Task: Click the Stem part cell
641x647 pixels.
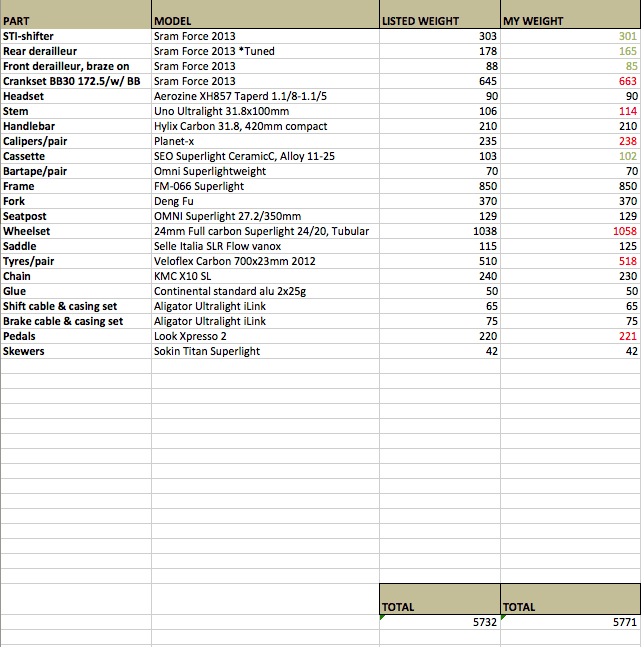Action: click(x=76, y=111)
